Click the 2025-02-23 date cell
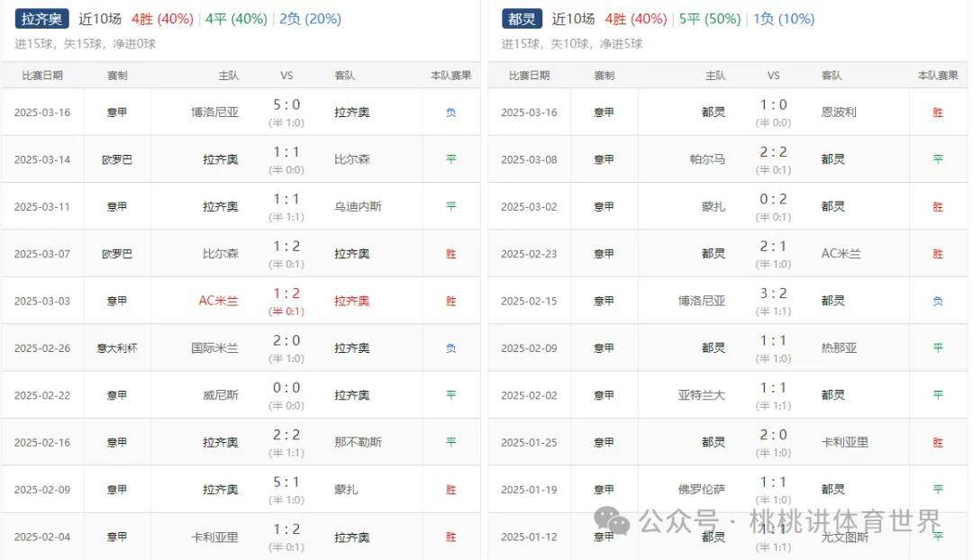 coord(530,254)
